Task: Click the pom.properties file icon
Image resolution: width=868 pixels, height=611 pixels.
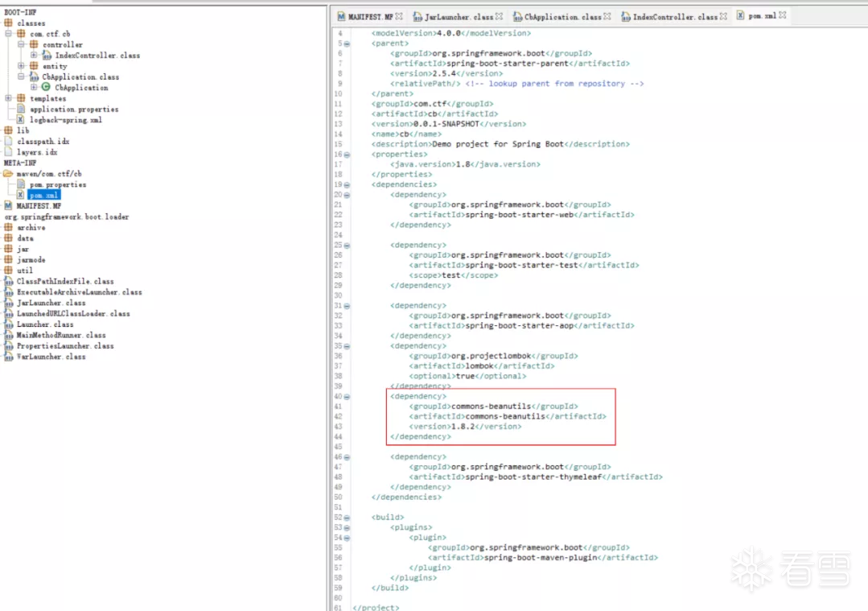Action: (x=21, y=184)
